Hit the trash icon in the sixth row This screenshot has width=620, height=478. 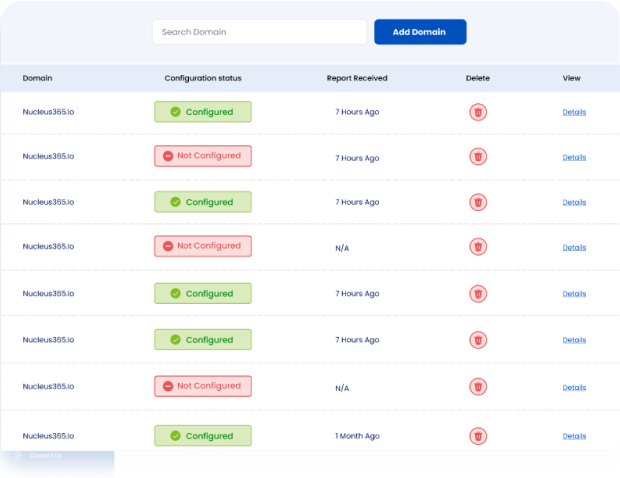point(478,340)
